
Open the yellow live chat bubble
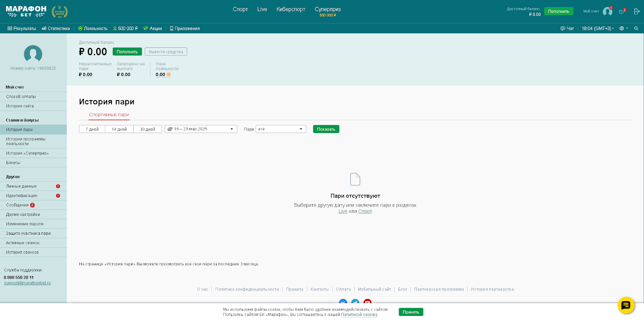pyautogui.click(x=626, y=306)
